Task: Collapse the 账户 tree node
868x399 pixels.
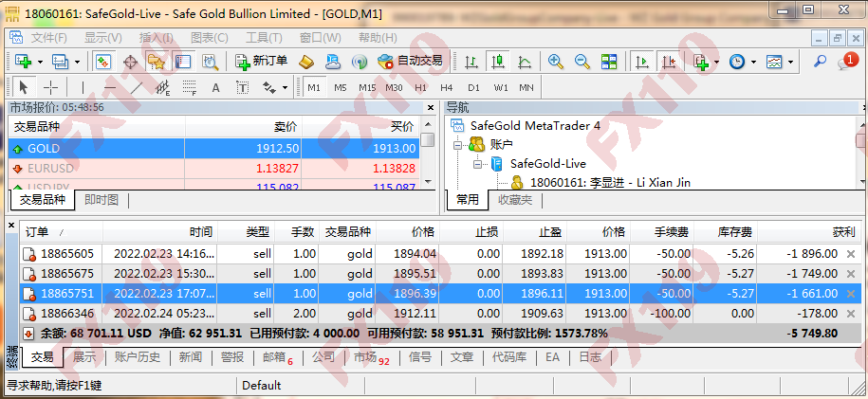Action: pos(458,146)
